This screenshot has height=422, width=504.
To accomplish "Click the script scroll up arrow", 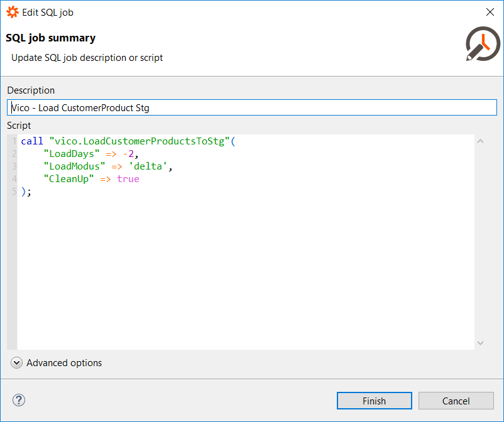I will point(481,141).
